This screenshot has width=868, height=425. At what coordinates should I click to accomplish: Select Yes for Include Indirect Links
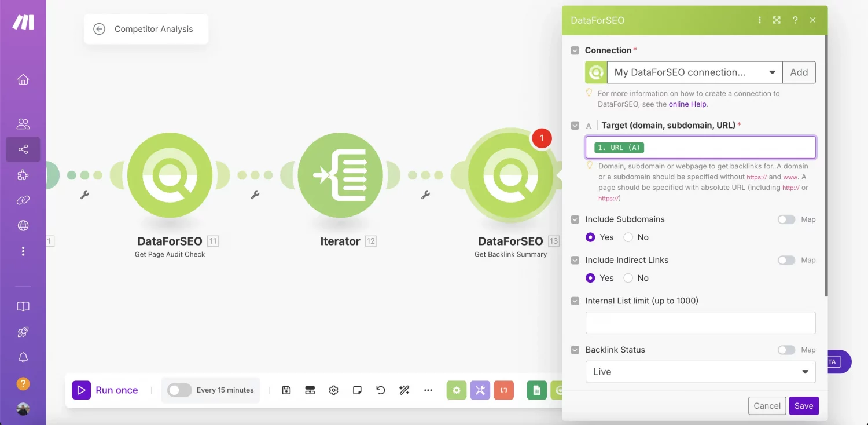[590, 278]
